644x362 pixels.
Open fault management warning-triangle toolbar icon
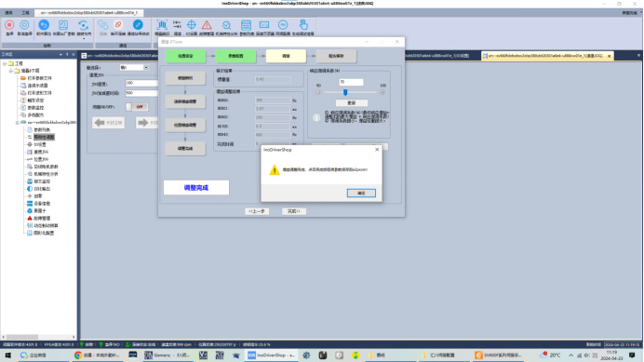pos(207,25)
